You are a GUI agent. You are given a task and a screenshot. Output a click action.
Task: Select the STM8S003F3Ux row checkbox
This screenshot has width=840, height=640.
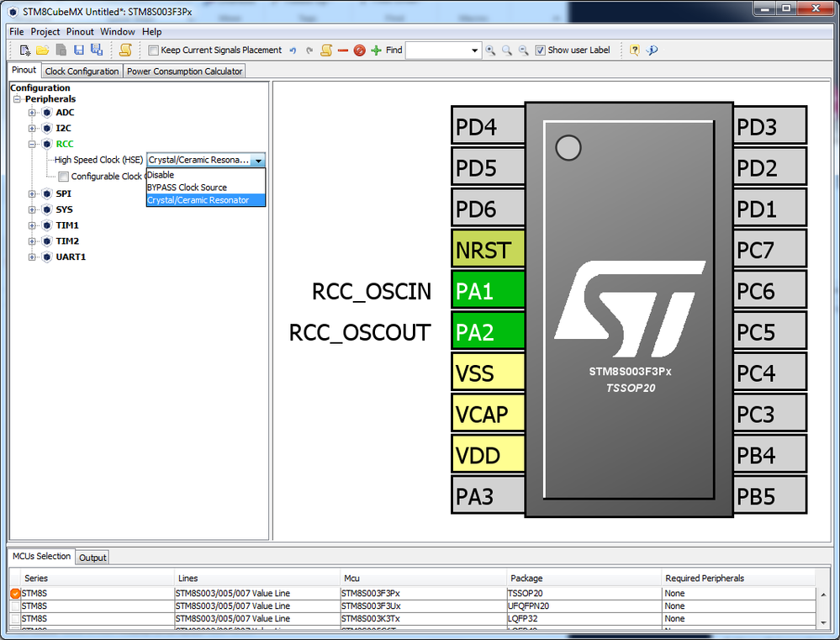[x=15, y=606]
